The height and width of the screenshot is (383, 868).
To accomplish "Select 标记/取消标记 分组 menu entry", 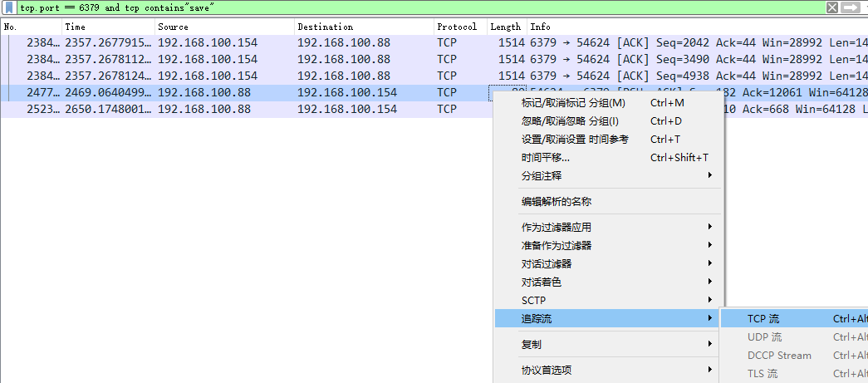I will (573, 103).
